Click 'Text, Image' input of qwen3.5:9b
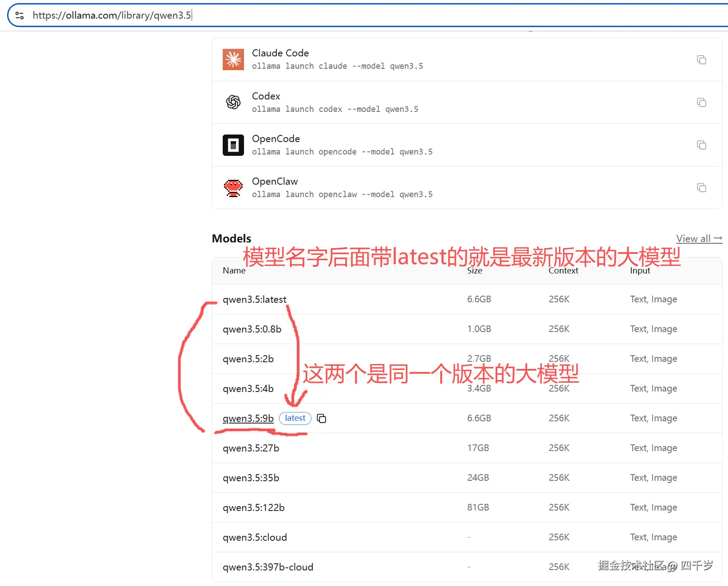 653,418
